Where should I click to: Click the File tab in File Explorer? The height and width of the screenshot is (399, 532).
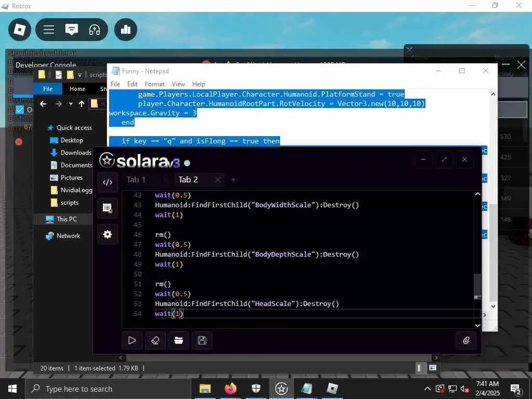pos(48,89)
